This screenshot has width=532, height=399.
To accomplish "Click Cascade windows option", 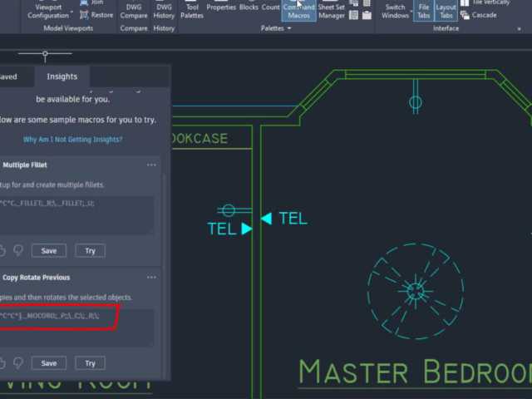I will [x=483, y=15].
